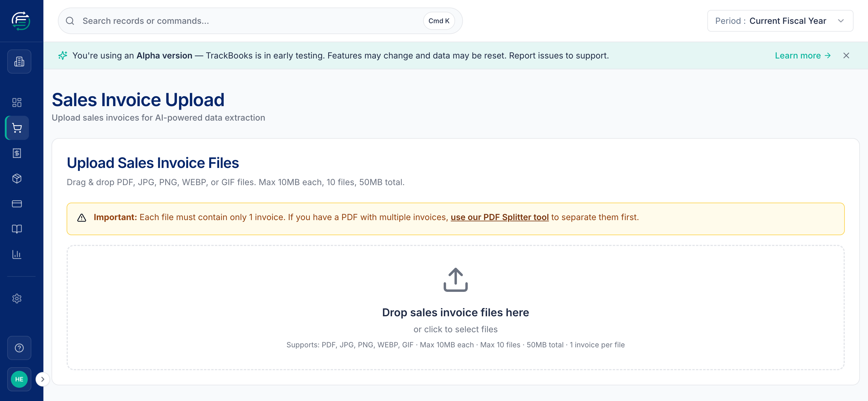868x401 pixels.
Task: Click the Learn more link
Action: click(803, 55)
